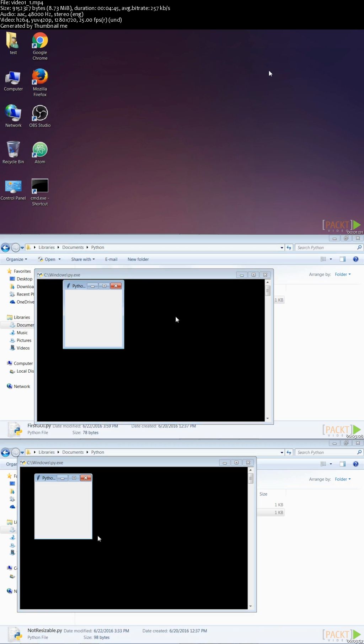Select Libraries in the navigation pane

pos(18,318)
